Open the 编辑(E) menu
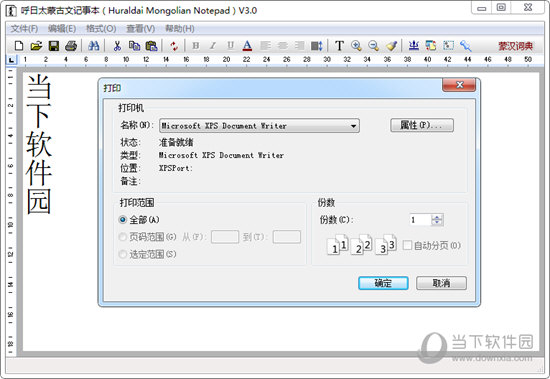The height and width of the screenshot is (379, 550). click(x=62, y=28)
